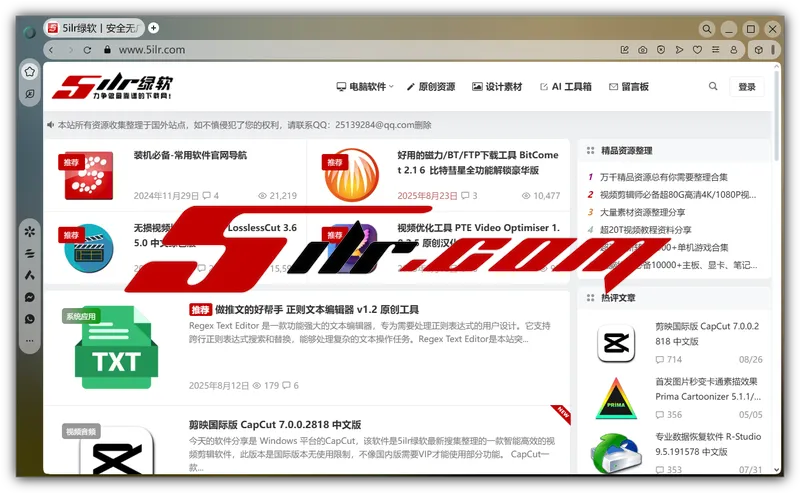Viewport: 800px width, 493px height.
Task: Open the tab search magnifier in title bar
Action: pyautogui.click(x=707, y=29)
